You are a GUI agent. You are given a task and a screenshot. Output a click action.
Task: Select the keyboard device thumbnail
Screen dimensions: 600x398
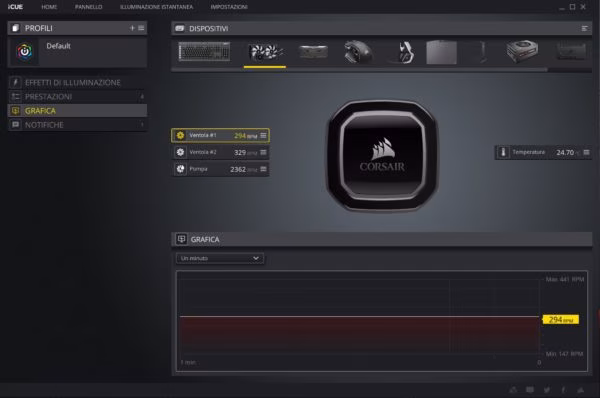[204, 52]
